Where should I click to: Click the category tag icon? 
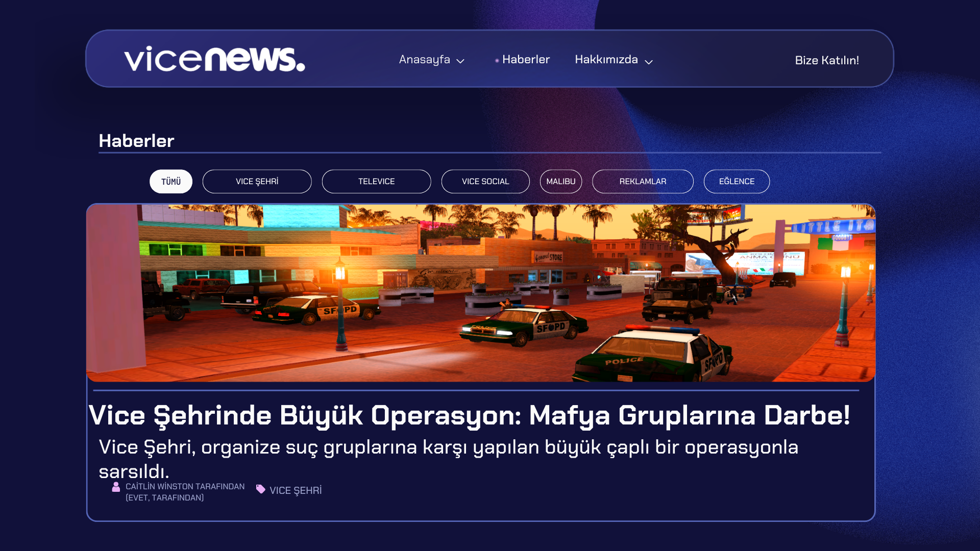pos(260,489)
